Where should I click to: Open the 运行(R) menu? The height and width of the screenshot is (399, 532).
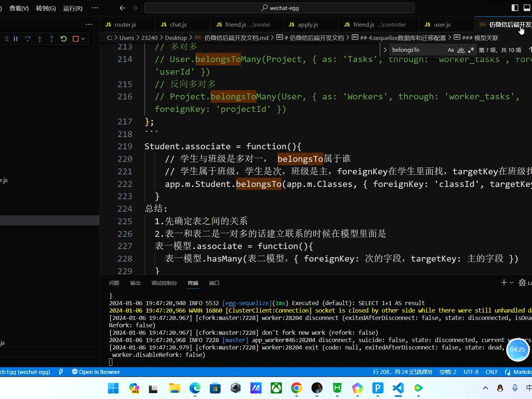click(73, 8)
